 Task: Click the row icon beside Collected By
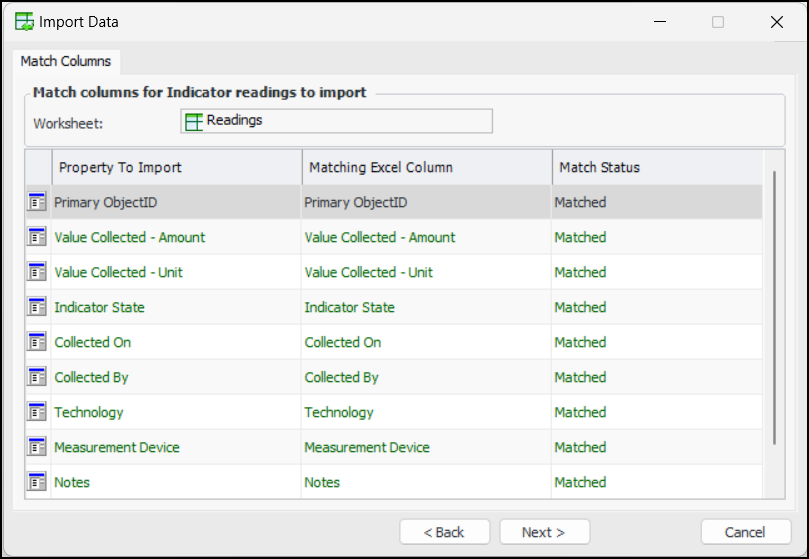coord(37,377)
